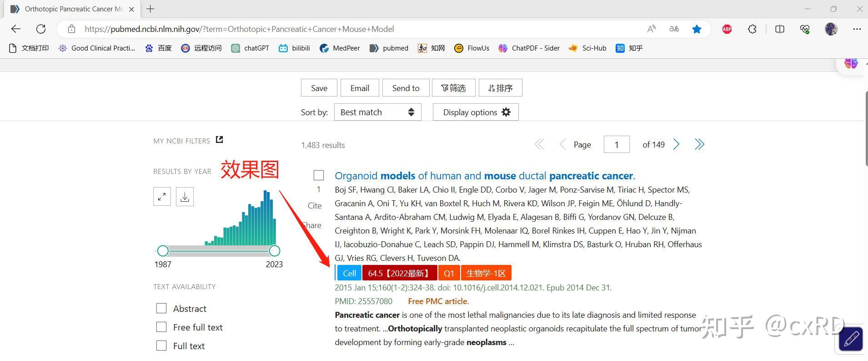
Task: Open a new browser tab
Action: pos(151,9)
